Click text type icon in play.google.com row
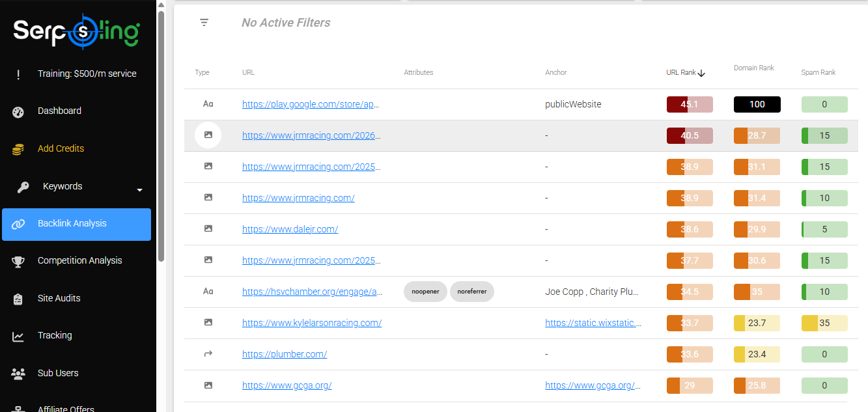Viewport: 868px width, 412px height. tap(208, 104)
